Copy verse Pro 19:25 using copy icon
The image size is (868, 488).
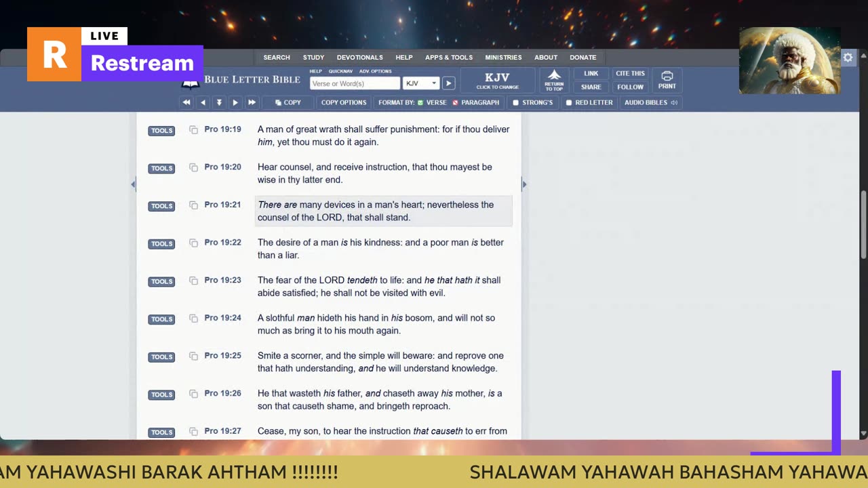tap(193, 357)
